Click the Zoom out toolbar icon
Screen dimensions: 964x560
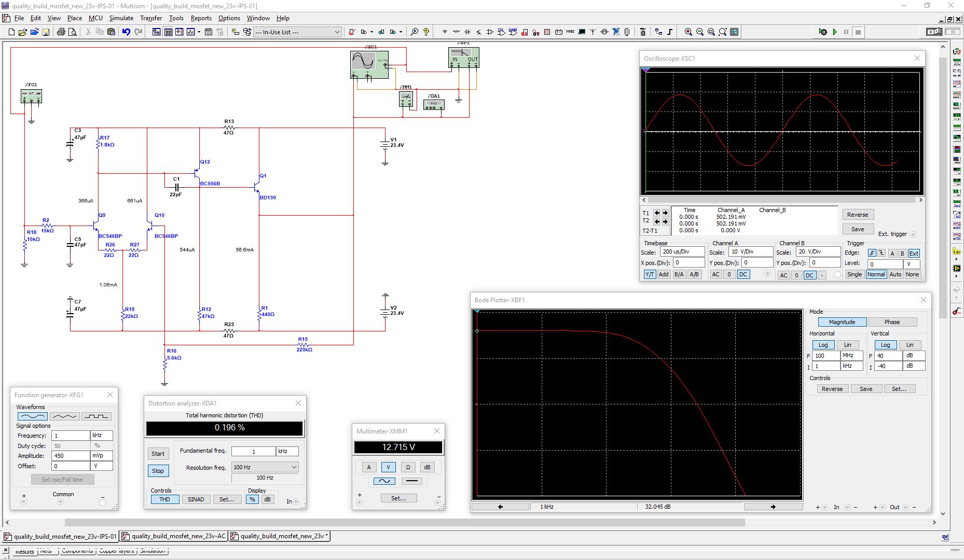tap(700, 32)
